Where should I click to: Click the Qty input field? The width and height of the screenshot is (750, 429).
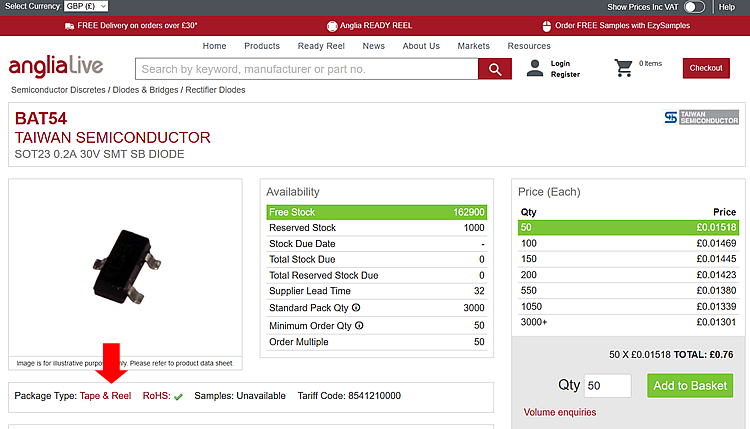coord(607,386)
